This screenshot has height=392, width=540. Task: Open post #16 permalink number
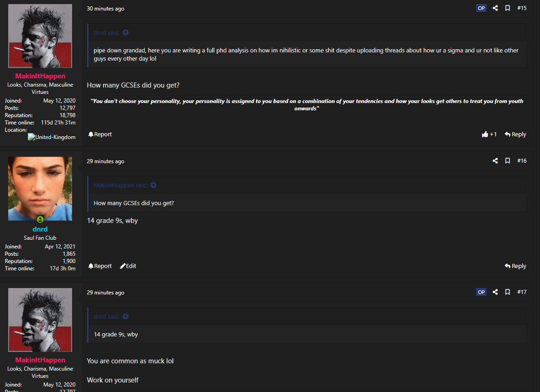(522, 161)
